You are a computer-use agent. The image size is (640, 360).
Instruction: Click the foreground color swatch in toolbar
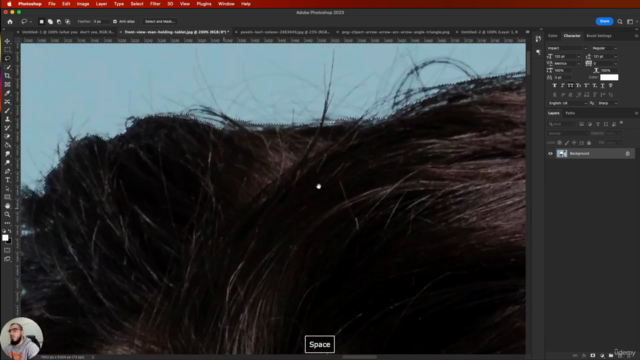5,238
